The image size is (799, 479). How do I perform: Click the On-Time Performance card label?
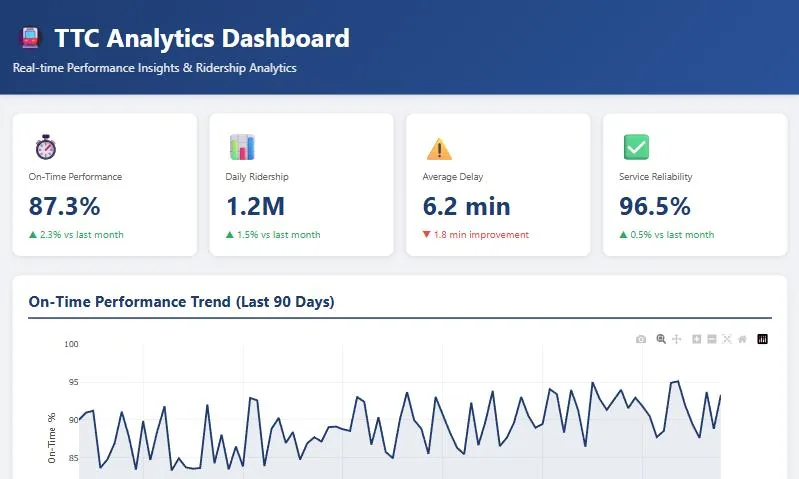point(75,177)
